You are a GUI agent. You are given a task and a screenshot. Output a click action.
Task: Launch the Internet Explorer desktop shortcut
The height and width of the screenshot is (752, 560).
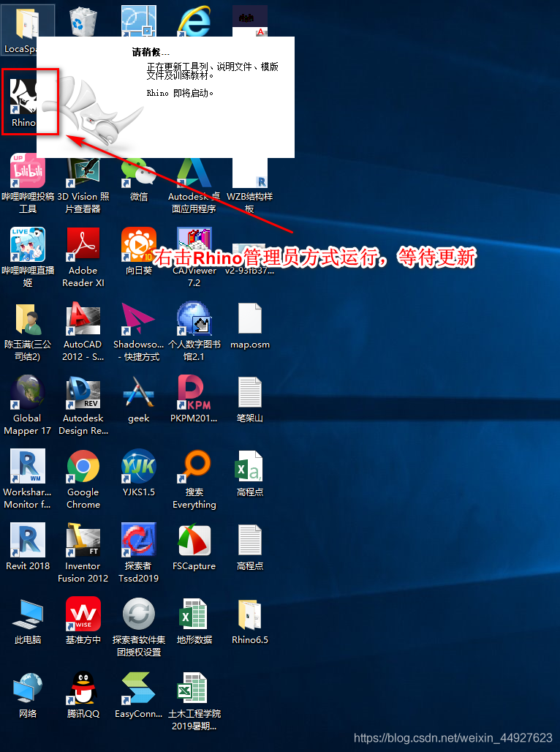(194, 22)
